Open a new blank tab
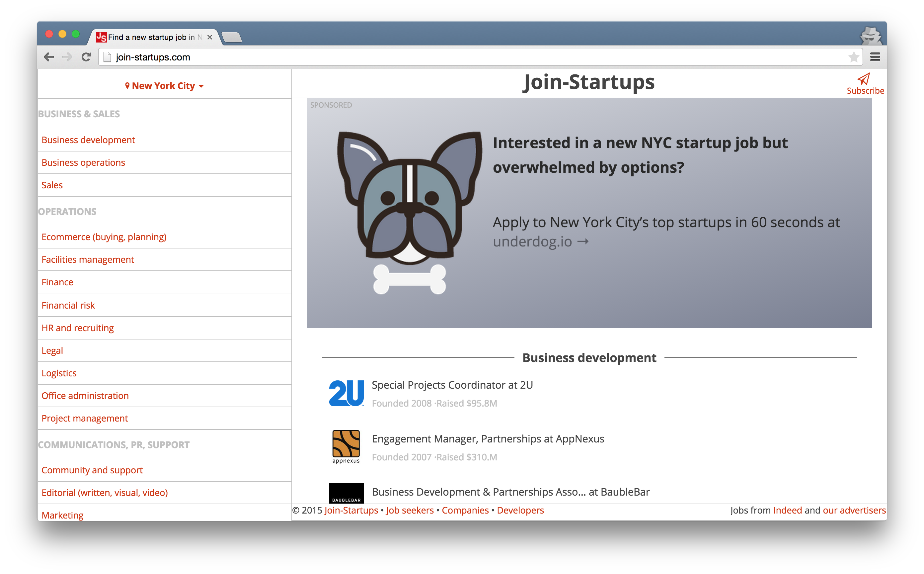 [x=232, y=37]
